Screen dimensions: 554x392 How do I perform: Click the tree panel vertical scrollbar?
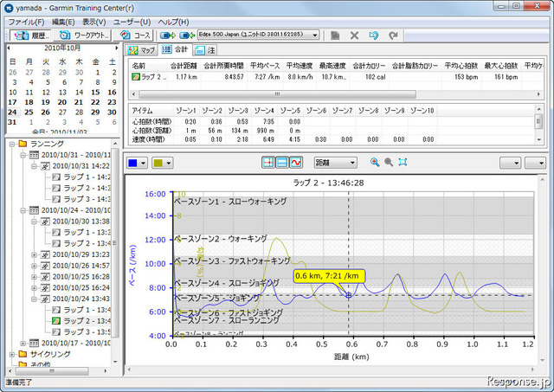click(114, 244)
